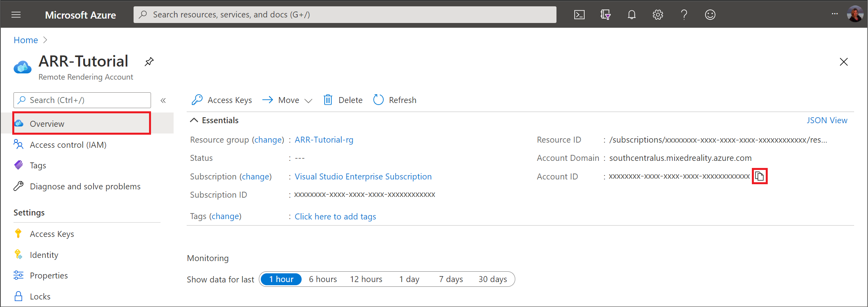Open the Help question mark
The width and height of the screenshot is (868, 307).
(x=684, y=15)
